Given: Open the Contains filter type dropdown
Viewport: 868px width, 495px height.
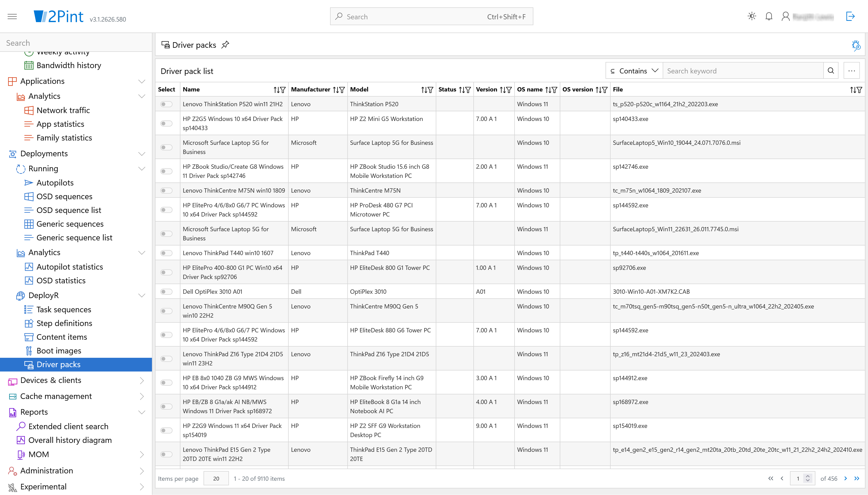Looking at the screenshot, I should (634, 71).
